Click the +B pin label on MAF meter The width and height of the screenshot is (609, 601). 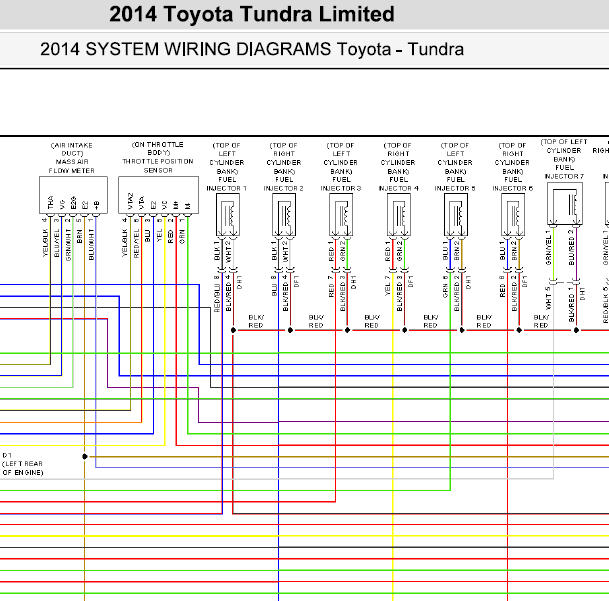pos(96,205)
